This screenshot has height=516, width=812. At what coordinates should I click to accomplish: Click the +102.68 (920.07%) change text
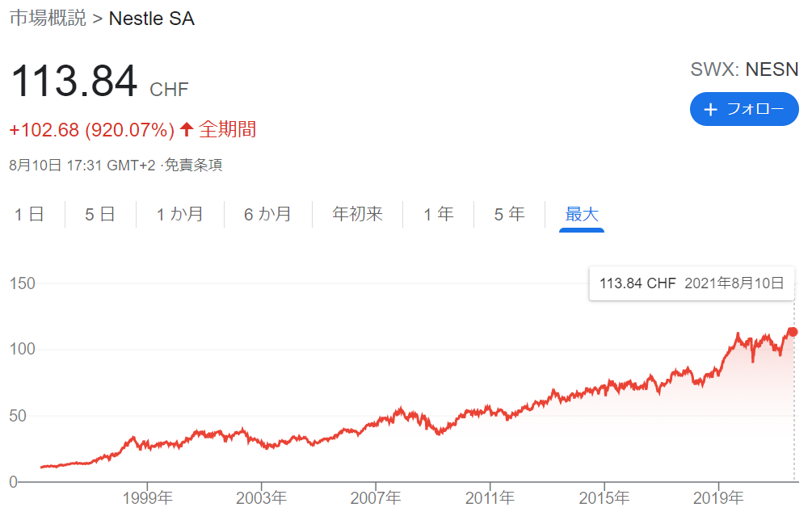pos(92,129)
